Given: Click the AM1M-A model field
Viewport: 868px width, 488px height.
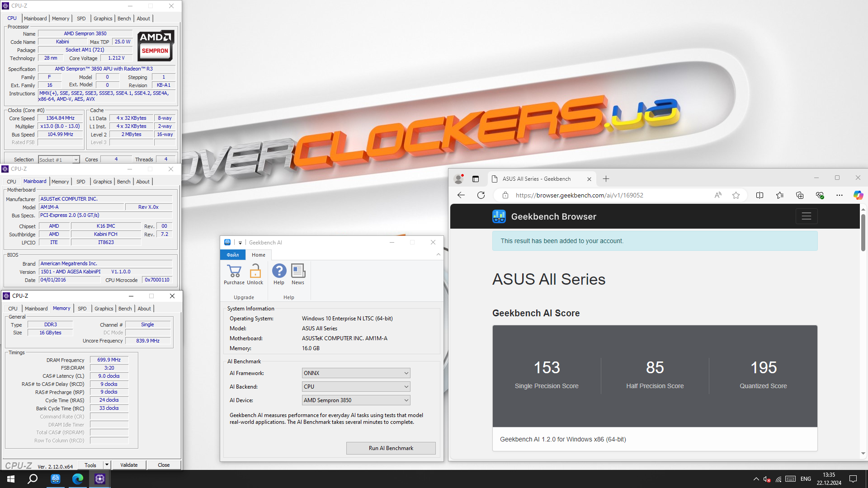Looking at the screenshot, I should pyautogui.click(x=81, y=207).
